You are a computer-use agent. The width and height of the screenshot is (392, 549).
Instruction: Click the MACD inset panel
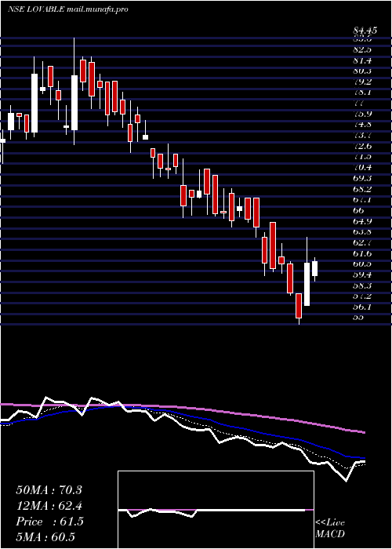[x=216, y=510]
